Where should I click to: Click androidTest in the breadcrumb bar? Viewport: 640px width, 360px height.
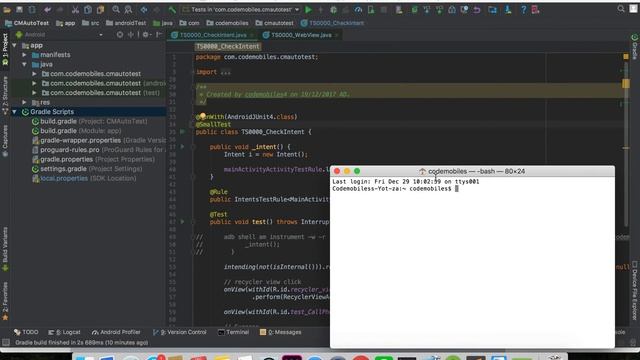point(126,23)
